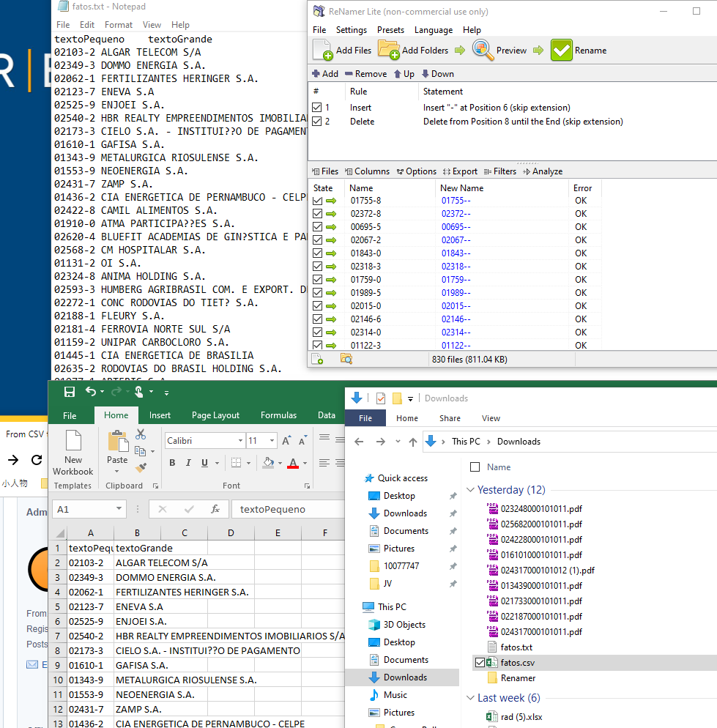This screenshot has width=717, height=728.
Task: Open Explorer recent locations dropdown
Action: pyautogui.click(x=398, y=442)
